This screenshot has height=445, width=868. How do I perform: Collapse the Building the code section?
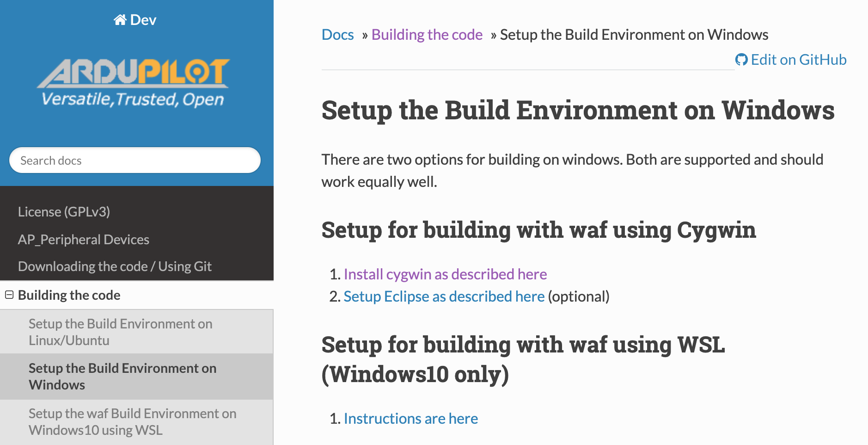[9, 295]
